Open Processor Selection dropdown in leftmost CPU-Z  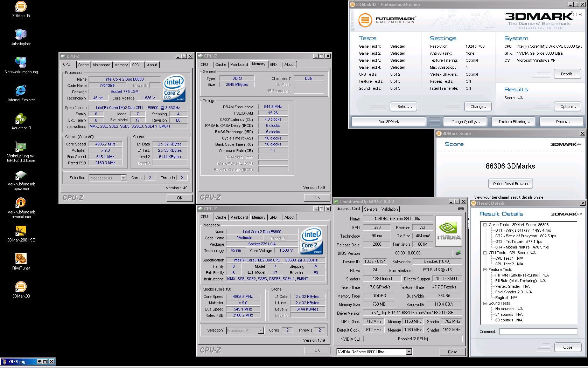coord(123,178)
